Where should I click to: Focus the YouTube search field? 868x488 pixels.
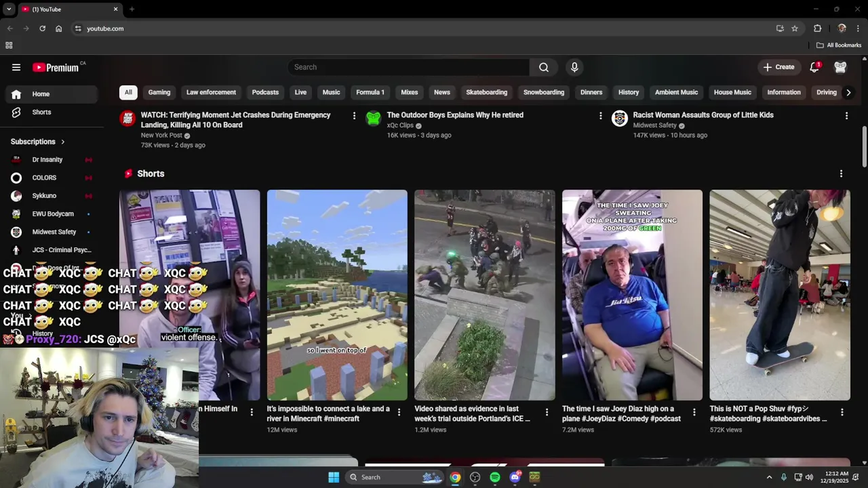point(408,67)
